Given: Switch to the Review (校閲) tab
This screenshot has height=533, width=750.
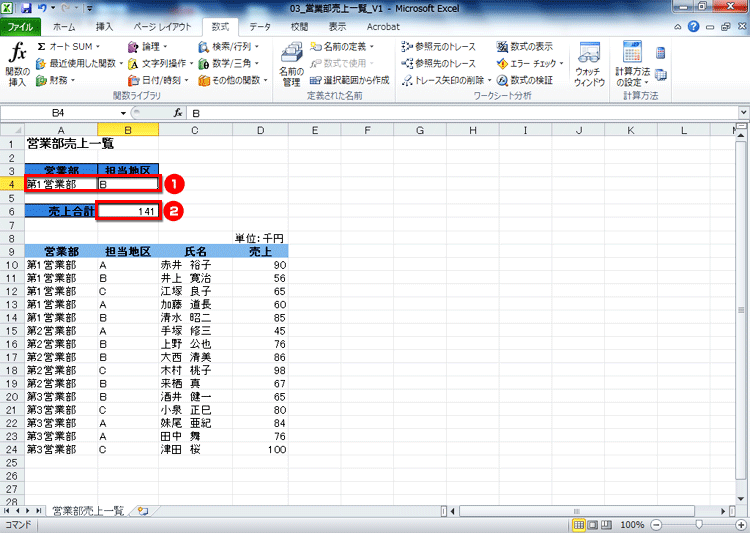Looking at the screenshot, I should pyautogui.click(x=299, y=26).
